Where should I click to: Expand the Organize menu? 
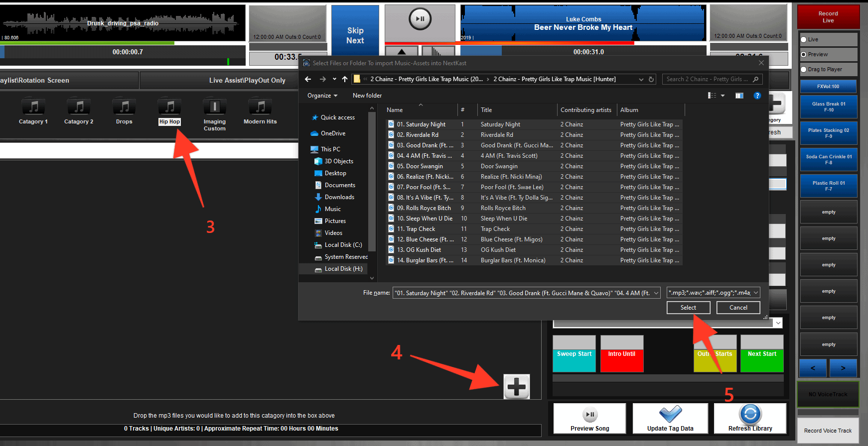(322, 96)
